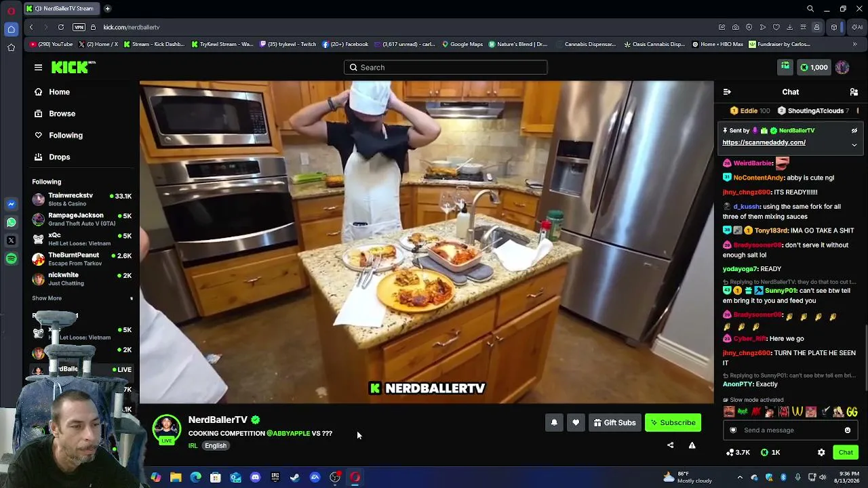The image size is (868, 488).
Task: Open the Kick rewards chest icon
Action: 785,67
